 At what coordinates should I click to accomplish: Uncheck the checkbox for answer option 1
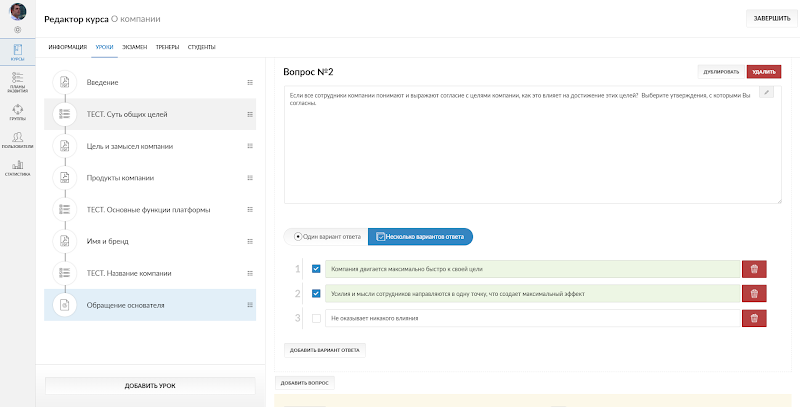[316, 269]
